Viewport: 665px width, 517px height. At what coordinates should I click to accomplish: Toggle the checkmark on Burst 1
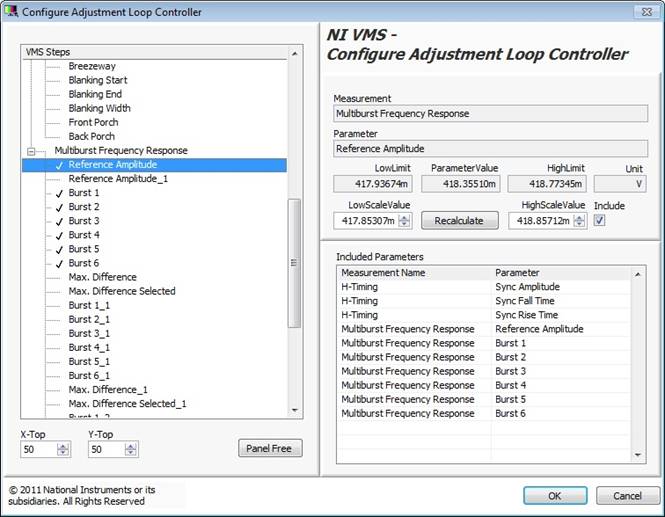[59, 193]
